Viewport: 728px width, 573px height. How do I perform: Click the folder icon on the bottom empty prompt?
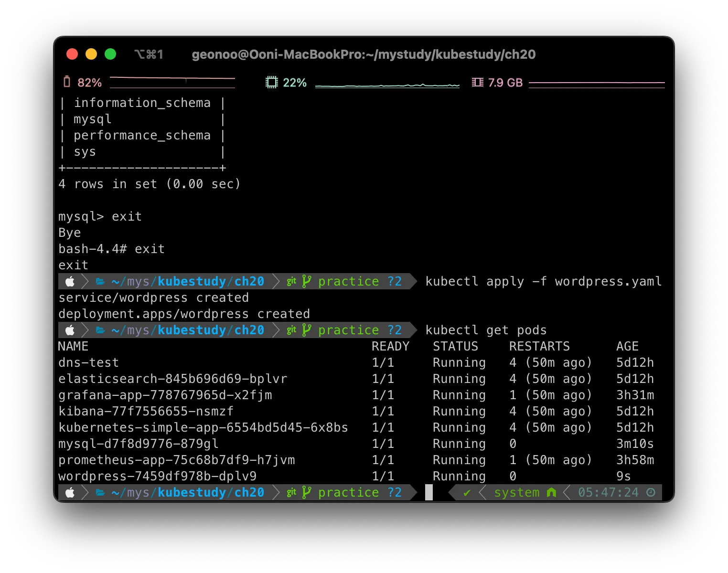pyautogui.click(x=100, y=493)
